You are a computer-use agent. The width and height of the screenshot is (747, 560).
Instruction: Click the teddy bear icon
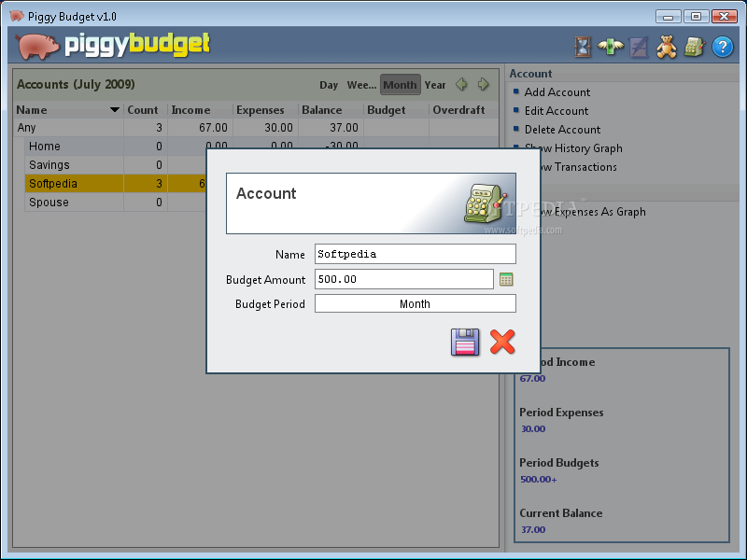pyautogui.click(x=666, y=47)
